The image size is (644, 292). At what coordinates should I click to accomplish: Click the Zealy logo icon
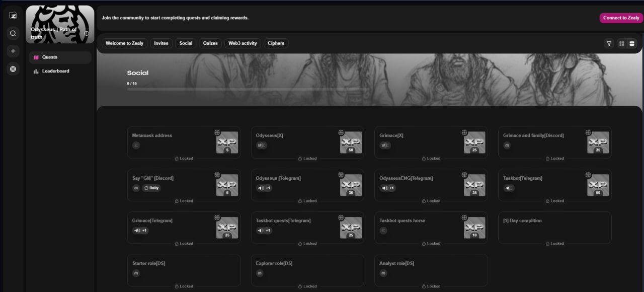tap(13, 16)
